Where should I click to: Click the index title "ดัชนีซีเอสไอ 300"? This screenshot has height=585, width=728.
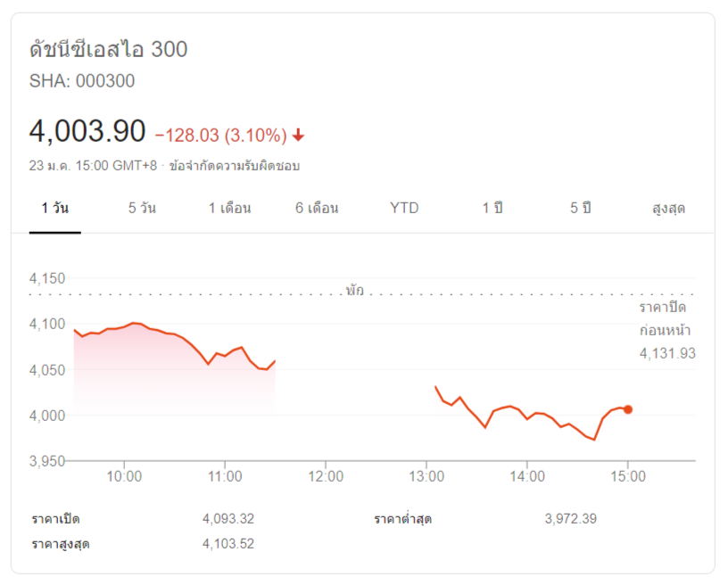[108, 49]
